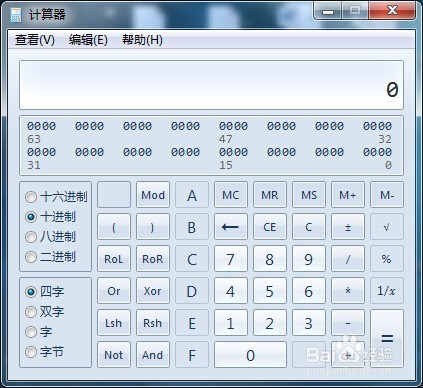Open the 编辑(E) Edit menu

pyautogui.click(x=88, y=40)
